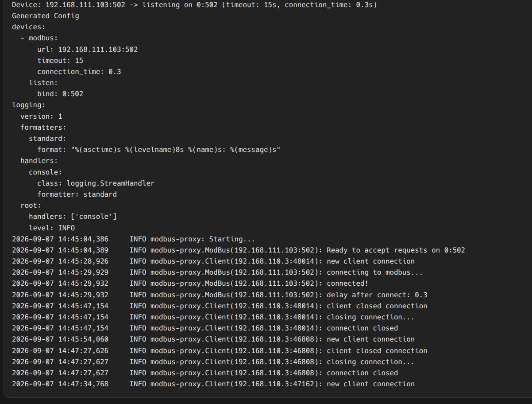Viewport: 532px width, 404px height.
Task: Click the new client connection entry for port 47162
Action: tap(213, 384)
